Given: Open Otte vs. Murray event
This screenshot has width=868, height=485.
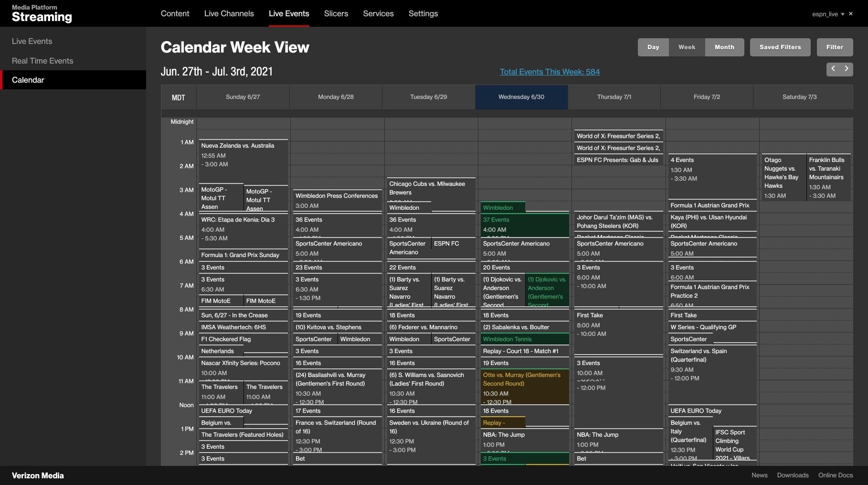Looking at the screenshot, I should [525, 387].
